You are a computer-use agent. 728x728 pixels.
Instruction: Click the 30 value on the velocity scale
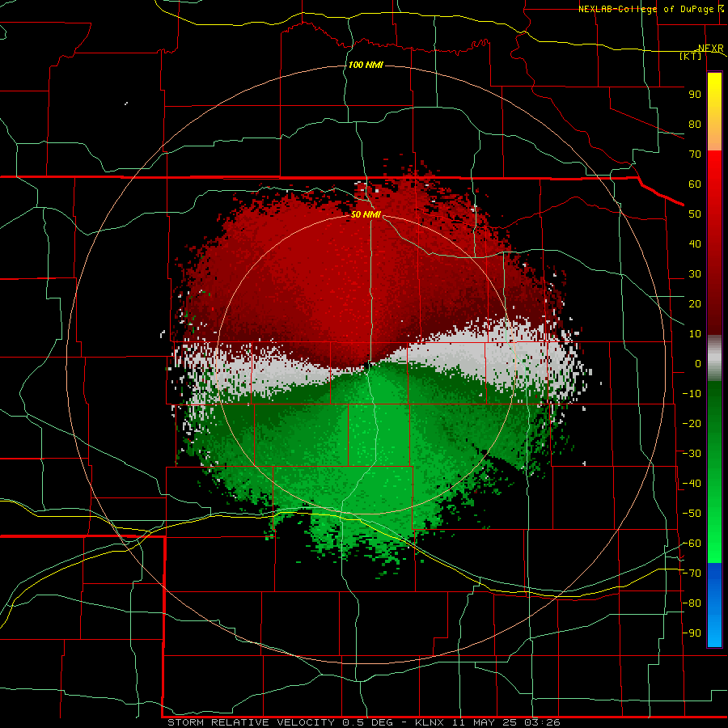695,274
